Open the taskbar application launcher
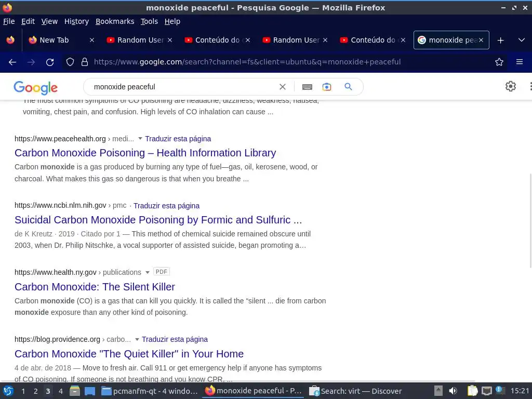The width and height of the screenshot is (532, 399). pos(8,391)
